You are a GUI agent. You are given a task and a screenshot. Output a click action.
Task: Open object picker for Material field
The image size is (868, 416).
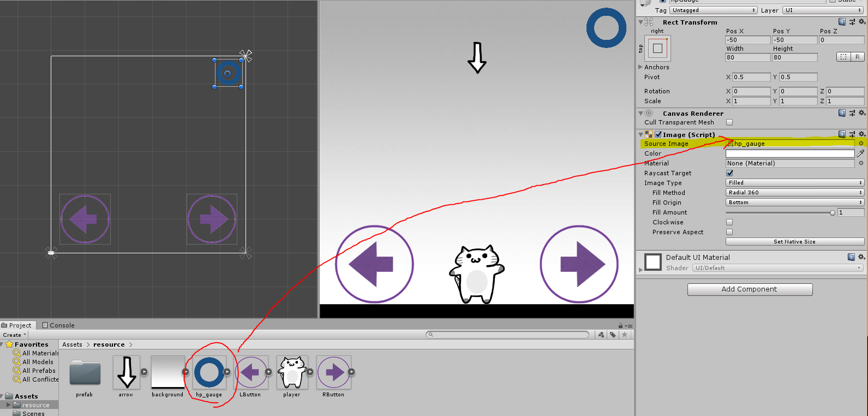pyautogui.click(x=861, y=163)
